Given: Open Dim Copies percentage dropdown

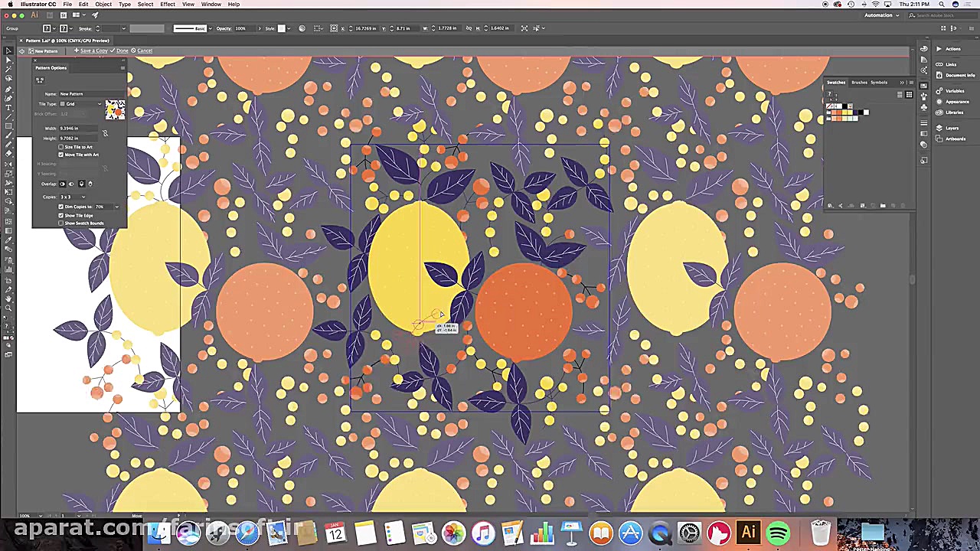Looking at the screenshot, I should (116, 207).
